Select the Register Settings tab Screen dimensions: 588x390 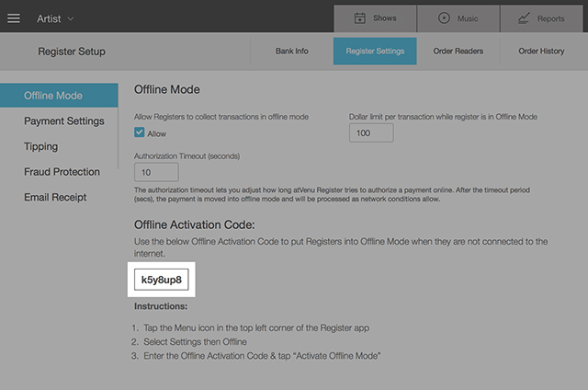[x=375, y=52]
